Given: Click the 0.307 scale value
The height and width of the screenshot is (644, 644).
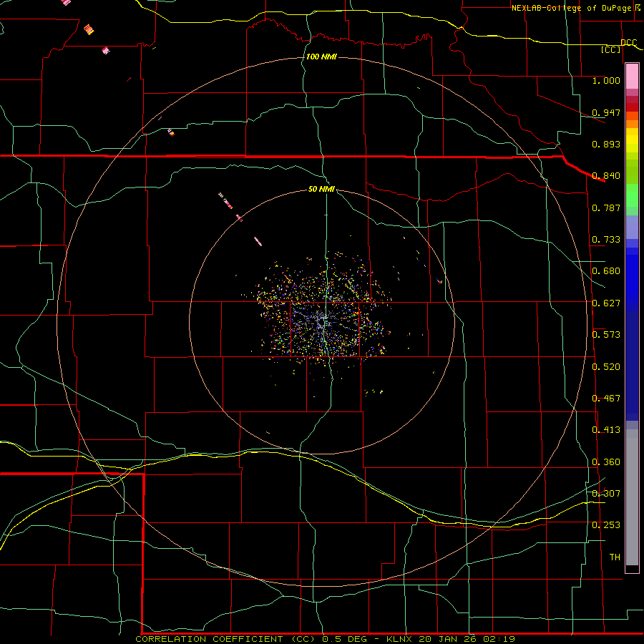Looking at the screenshot, I should pos(606,493).
